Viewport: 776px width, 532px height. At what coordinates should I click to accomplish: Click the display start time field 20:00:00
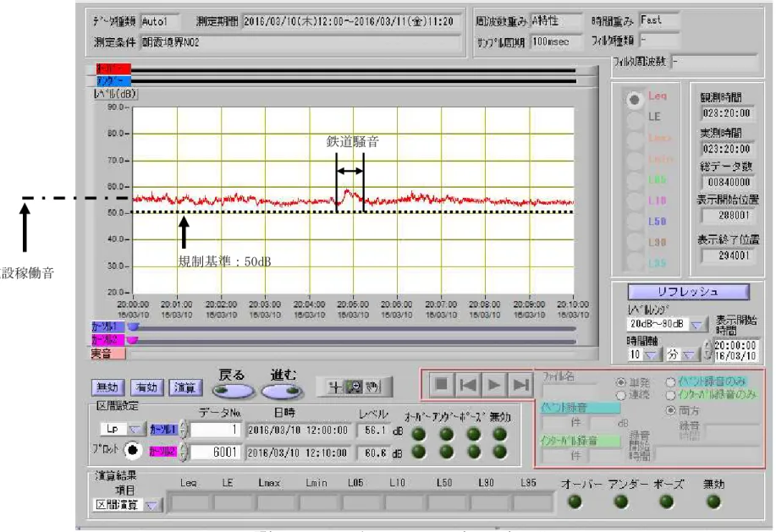(x=735, y=350)
